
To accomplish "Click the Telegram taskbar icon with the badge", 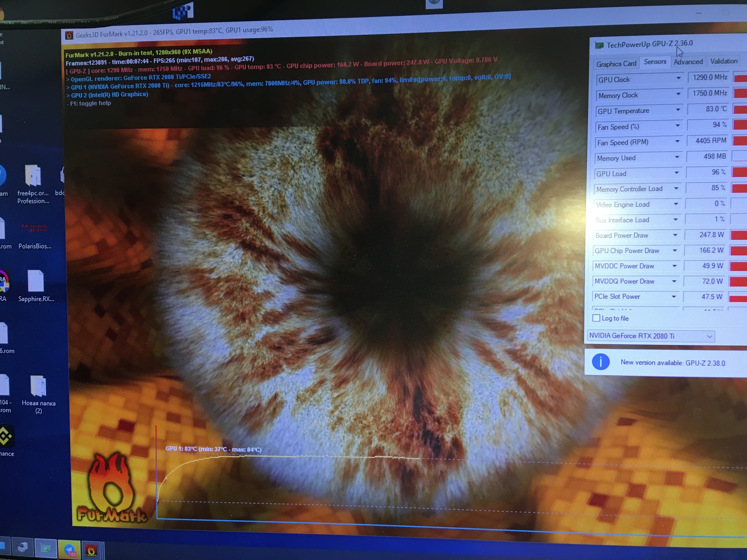I will [x=69, y=550].
